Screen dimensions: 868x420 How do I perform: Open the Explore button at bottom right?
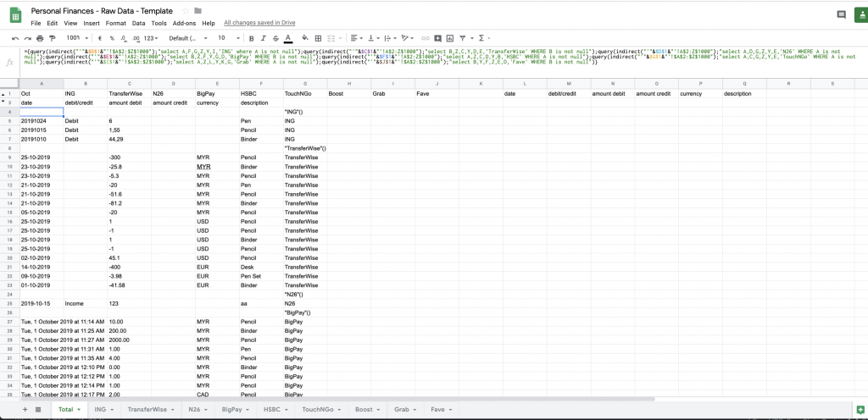[x=860, y=410]
